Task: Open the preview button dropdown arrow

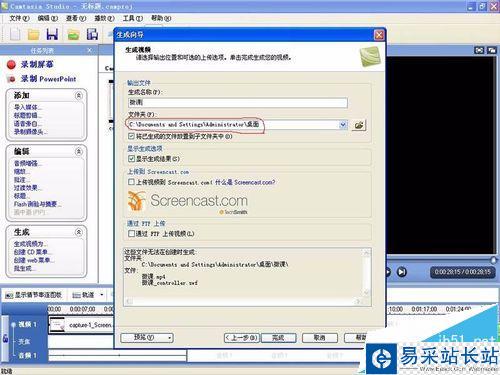Action: pos(169,338)
